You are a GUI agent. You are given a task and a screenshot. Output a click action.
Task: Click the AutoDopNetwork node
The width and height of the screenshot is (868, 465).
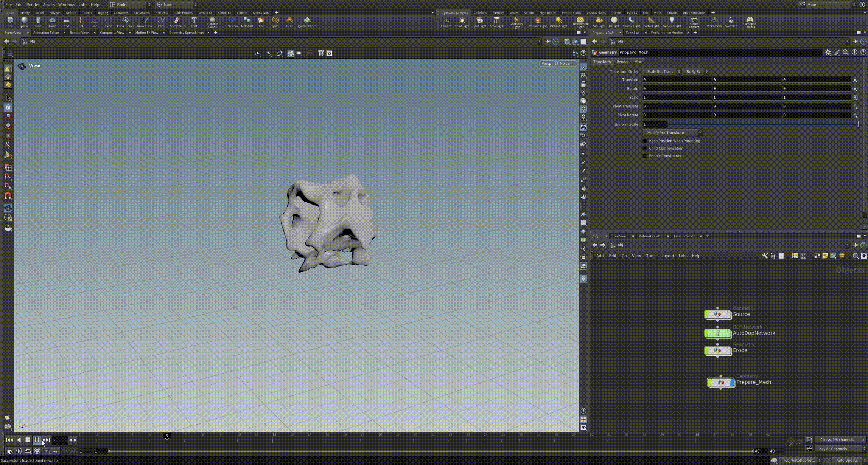[718, 333]
